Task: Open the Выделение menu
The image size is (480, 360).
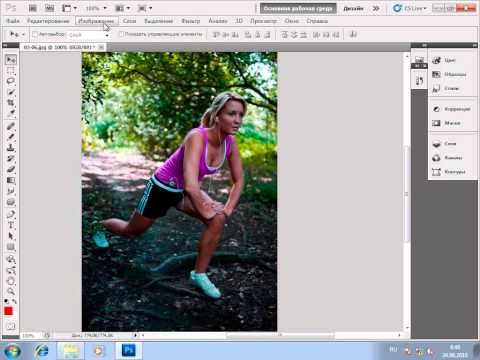Action: pyautogui.click(x=158, y=21)
